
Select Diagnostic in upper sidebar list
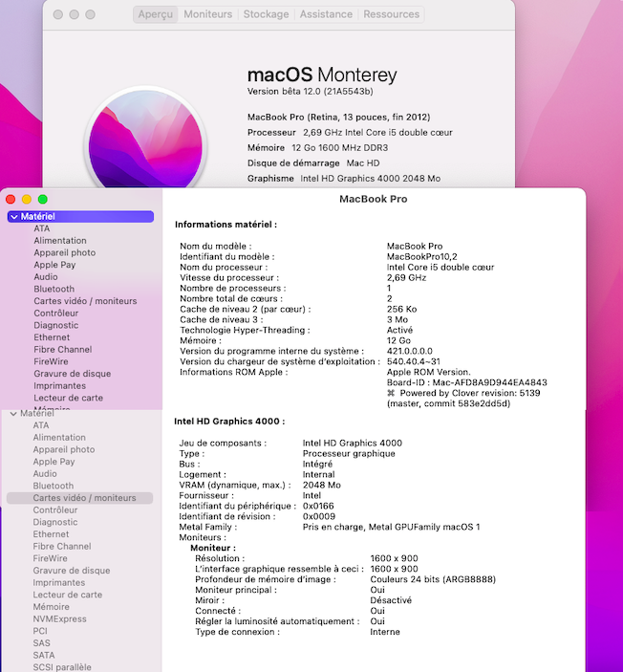pos(55,325)
